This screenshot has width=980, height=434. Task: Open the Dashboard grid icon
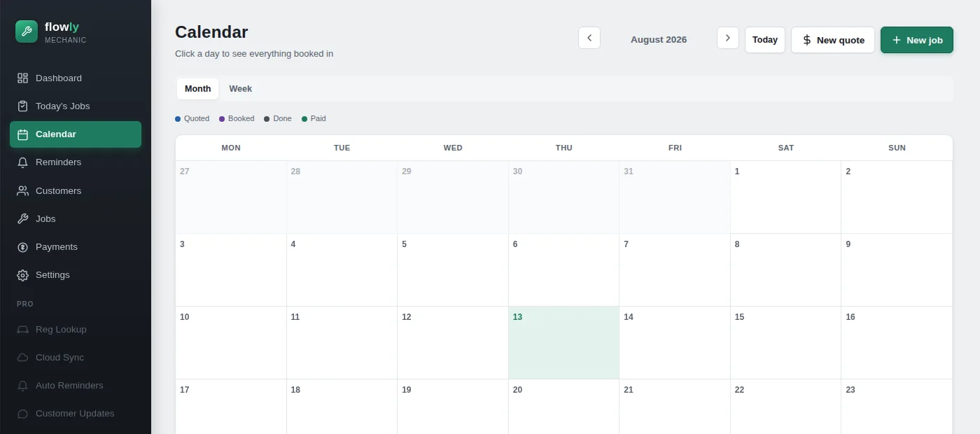(x=22, y=78)
